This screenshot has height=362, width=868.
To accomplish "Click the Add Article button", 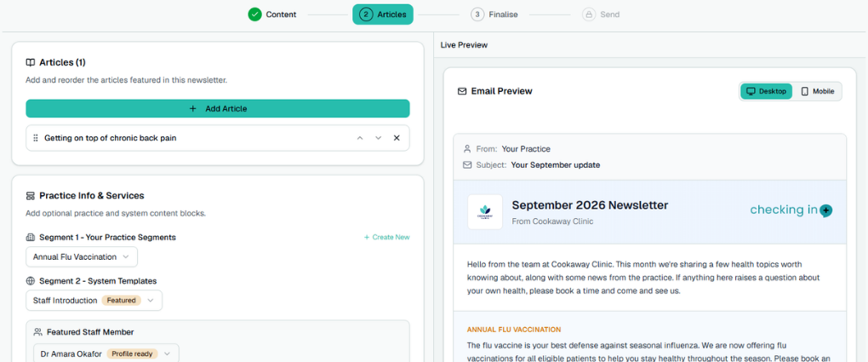I will pos(218,109).
